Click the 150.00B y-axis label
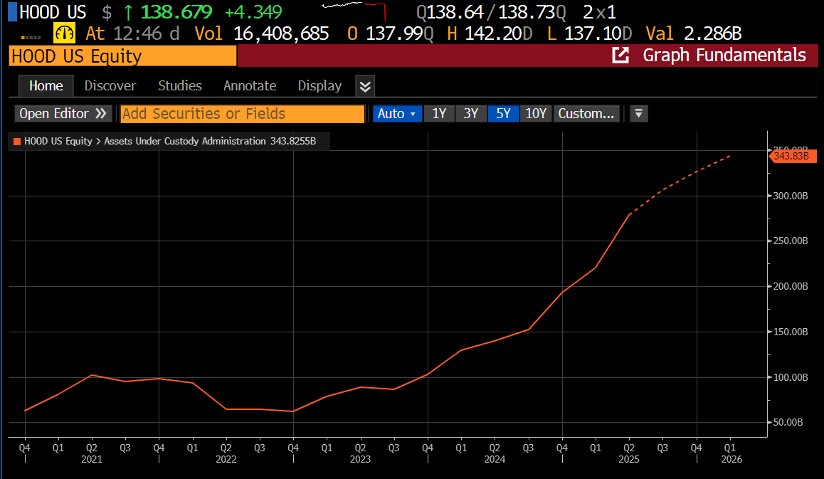 [x=790, y=332]
